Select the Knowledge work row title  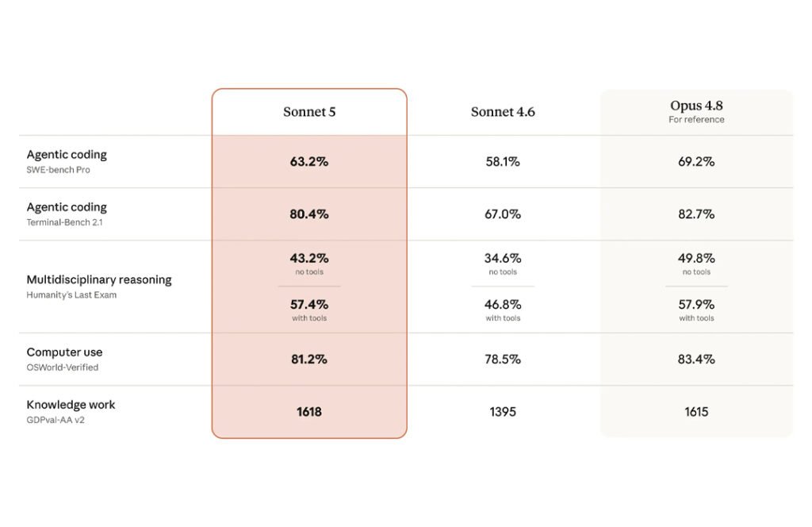tap(71, 405)
